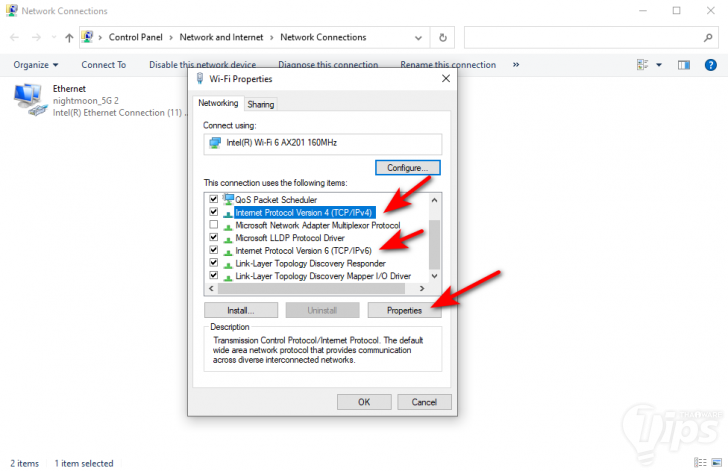Click the QoS Packet Scheduler icon
728x471 pixels.
tap(228, 199)
